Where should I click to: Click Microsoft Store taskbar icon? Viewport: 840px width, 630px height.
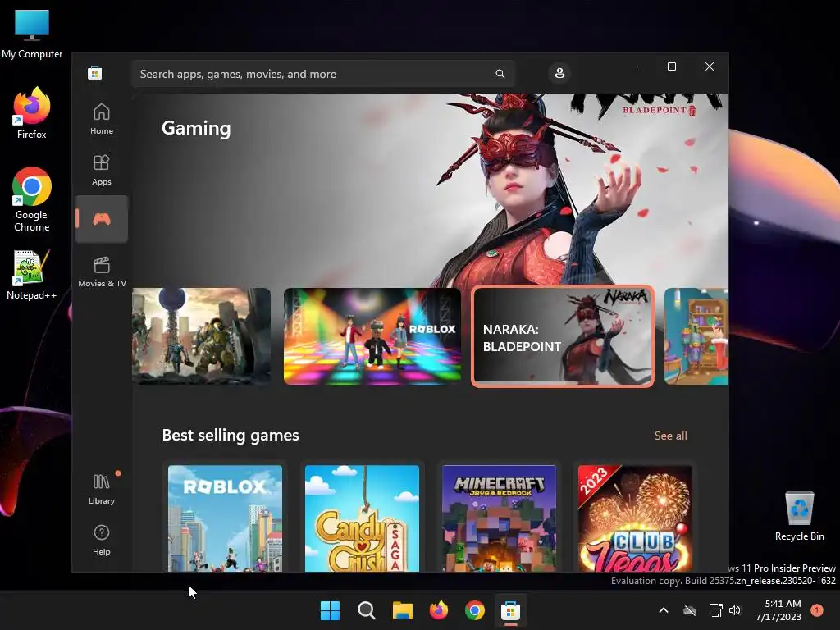tap(510, 610)
